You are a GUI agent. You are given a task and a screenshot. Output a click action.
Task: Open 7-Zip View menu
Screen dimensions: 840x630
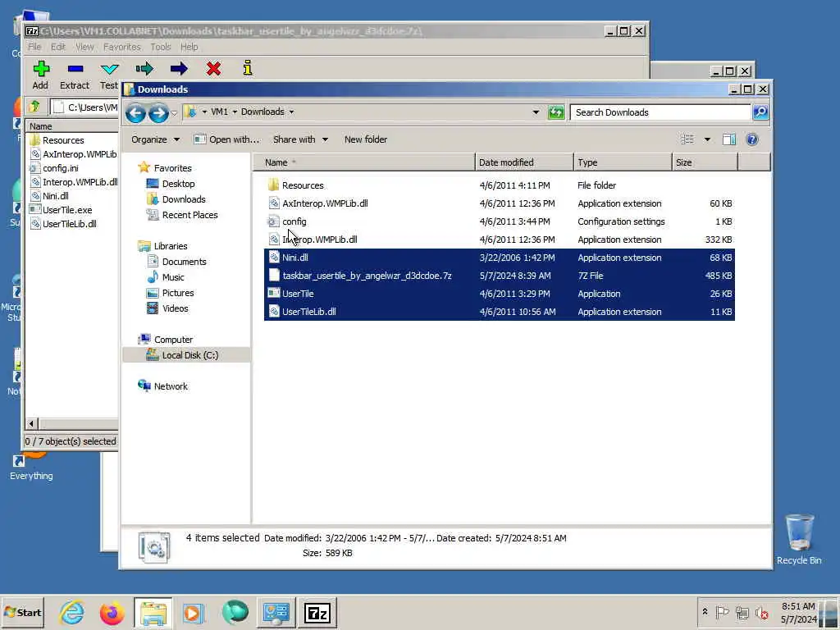(84, 47)
